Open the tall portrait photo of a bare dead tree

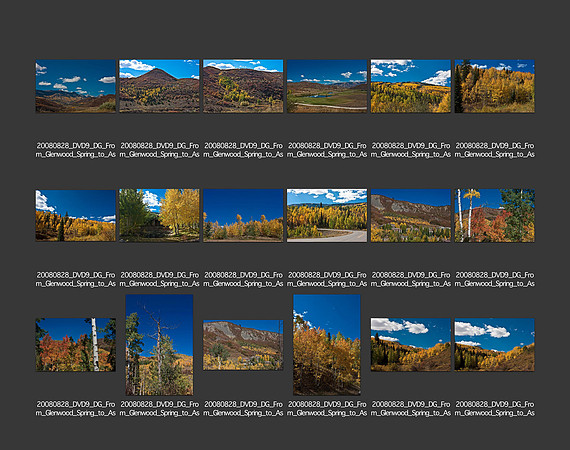(159, 345)
